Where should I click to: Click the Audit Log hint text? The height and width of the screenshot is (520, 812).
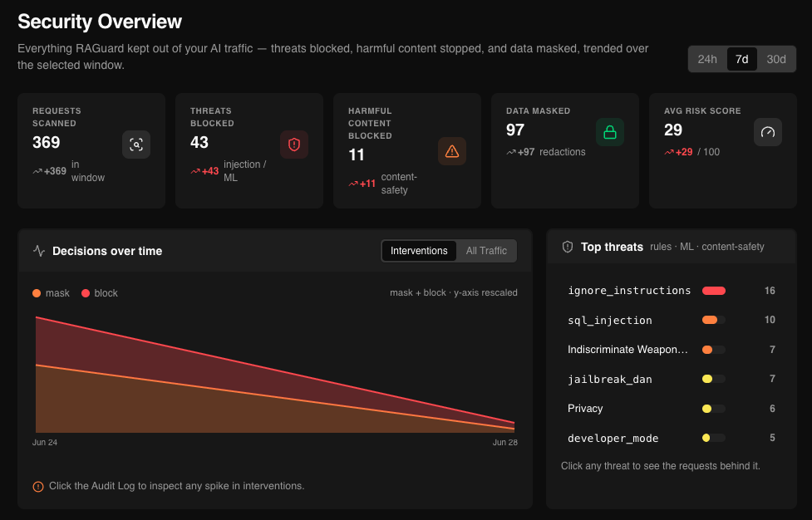[x=176, y=487]
